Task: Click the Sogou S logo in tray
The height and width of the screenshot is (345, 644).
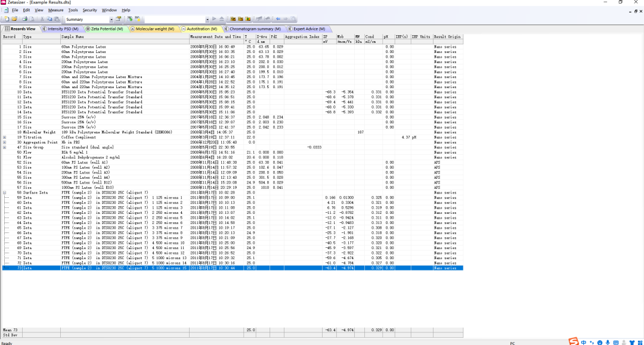Action: point(574,341)
